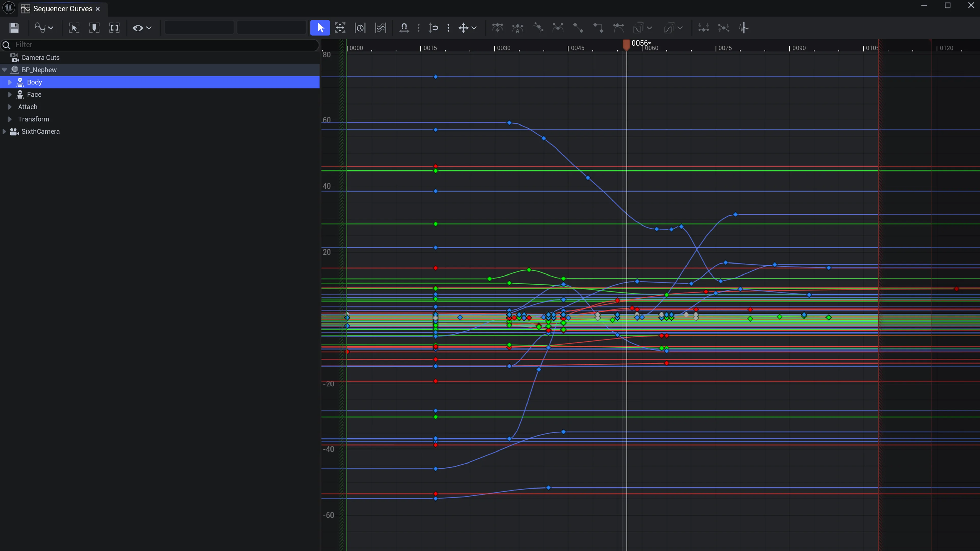This screenshot has width=980, height=551.
Task: Select the Transform tool icon
Action: (340, 28)
